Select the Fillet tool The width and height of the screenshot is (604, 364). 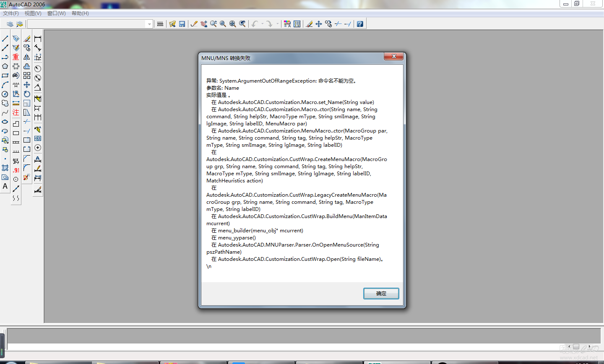(x=27, y=168)
